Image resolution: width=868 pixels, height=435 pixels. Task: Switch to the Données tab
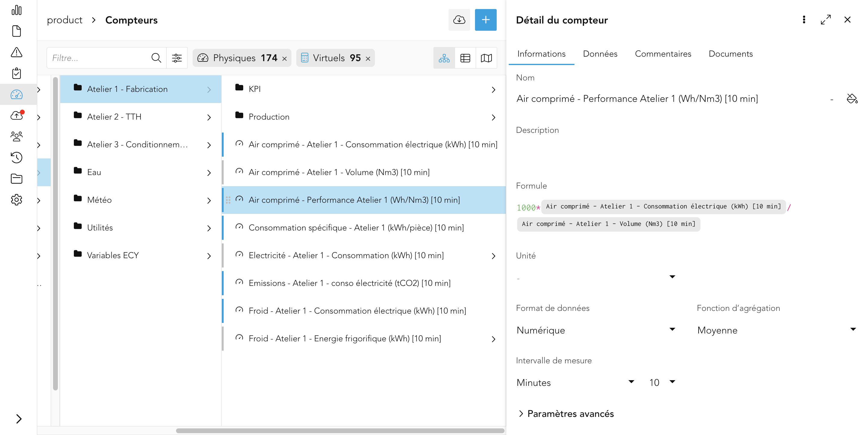(x=600, y=54)
